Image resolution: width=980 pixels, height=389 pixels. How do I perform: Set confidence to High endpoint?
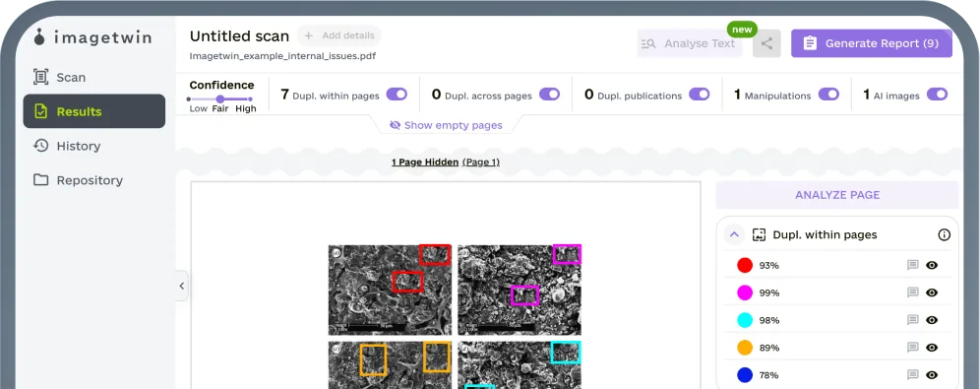[x=251, y=98]
